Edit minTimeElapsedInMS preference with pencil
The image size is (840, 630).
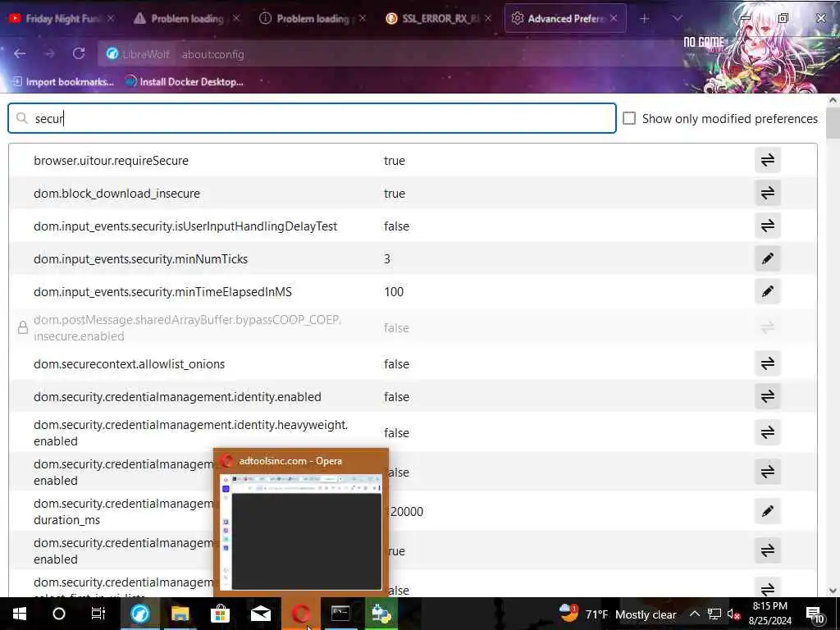[x=767, y=291]
